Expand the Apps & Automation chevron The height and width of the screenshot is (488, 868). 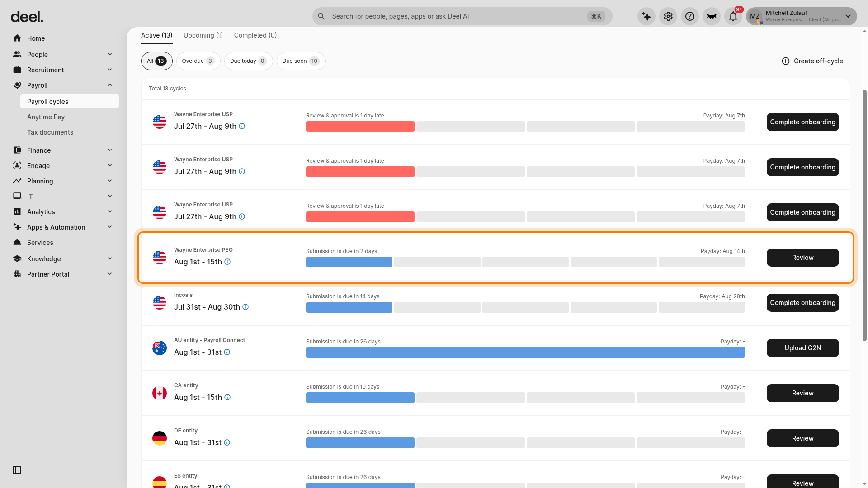pos(110,227)
